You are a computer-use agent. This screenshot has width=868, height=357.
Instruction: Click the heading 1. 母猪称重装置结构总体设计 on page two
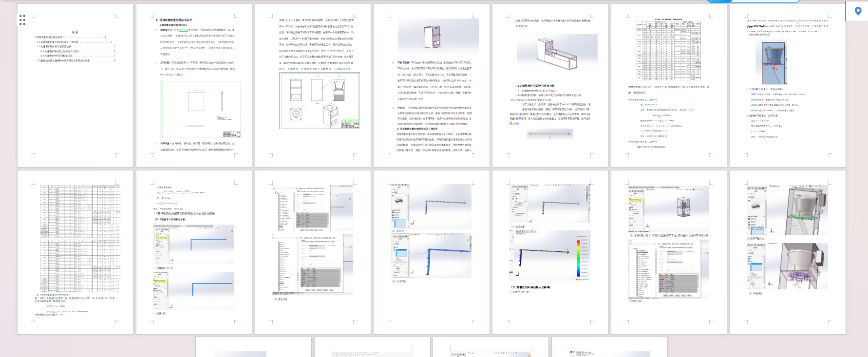[x=174, y=20]
